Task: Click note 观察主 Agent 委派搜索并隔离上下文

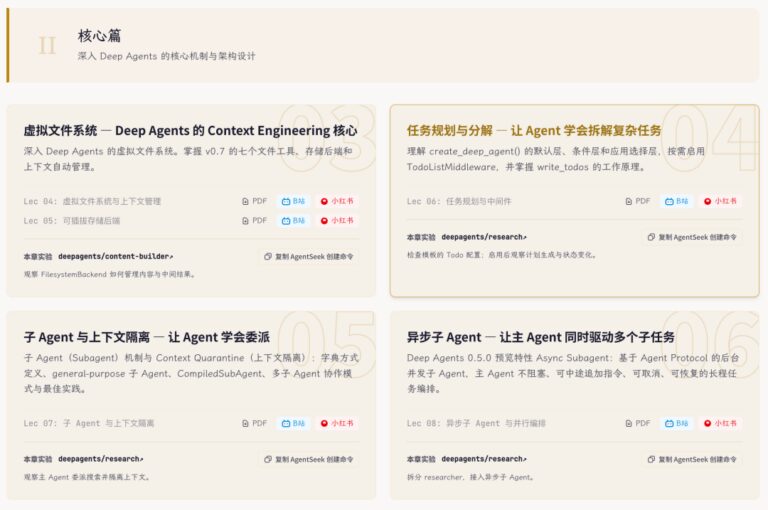Action: (87, 477)
